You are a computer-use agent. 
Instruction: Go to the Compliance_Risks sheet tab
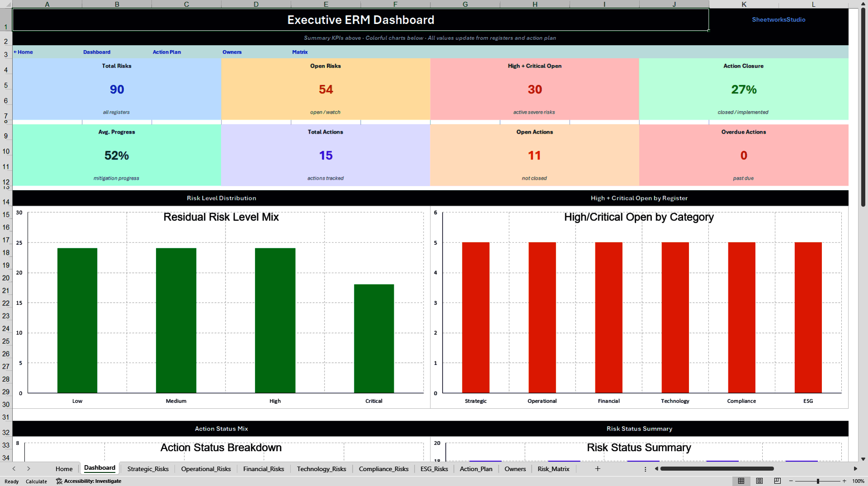pos(383,469)
